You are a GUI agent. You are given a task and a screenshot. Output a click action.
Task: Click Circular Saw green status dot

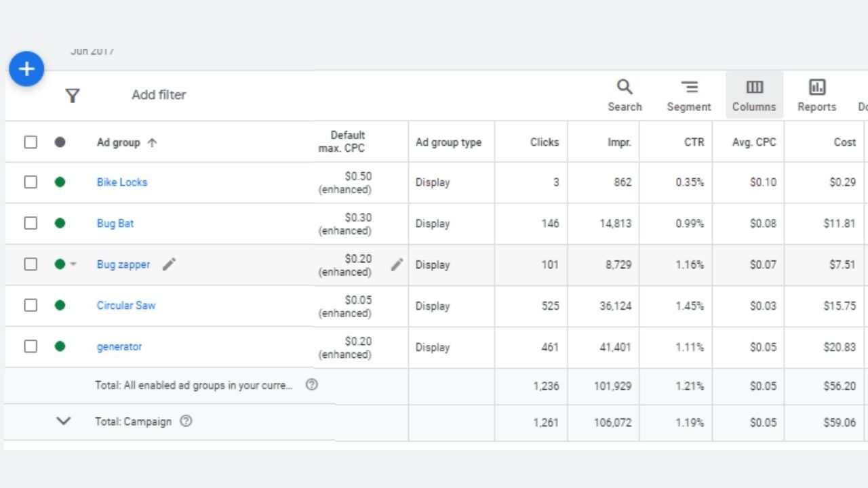point(60,305)
